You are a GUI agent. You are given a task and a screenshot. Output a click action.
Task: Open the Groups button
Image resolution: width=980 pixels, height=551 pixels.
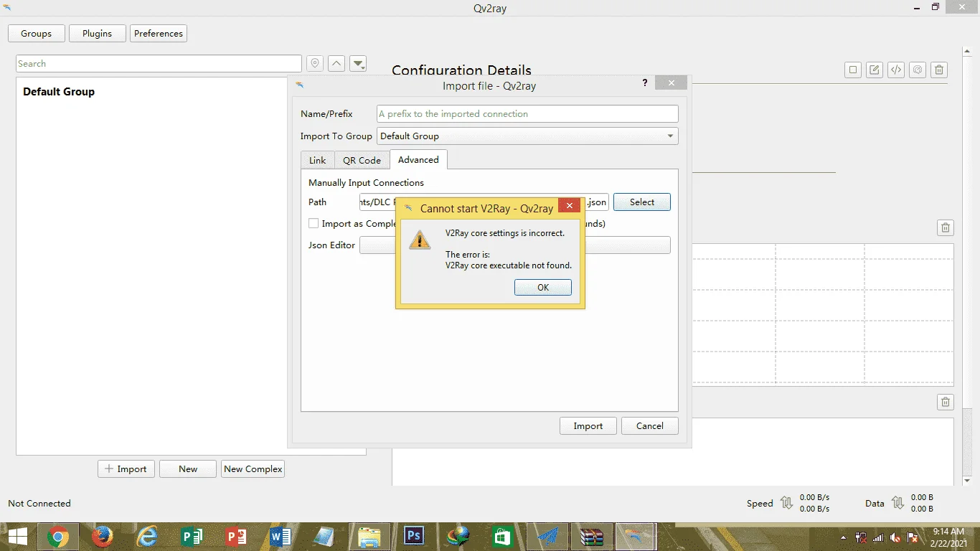36,33
